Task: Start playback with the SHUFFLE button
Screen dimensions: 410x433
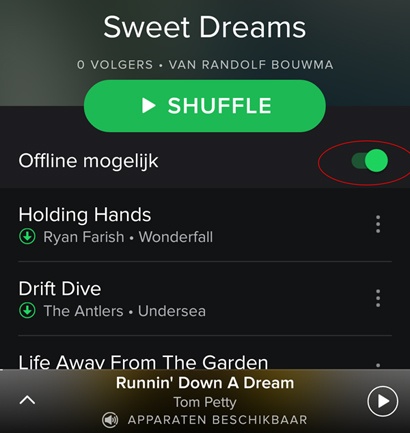Action: click(205, 106)
